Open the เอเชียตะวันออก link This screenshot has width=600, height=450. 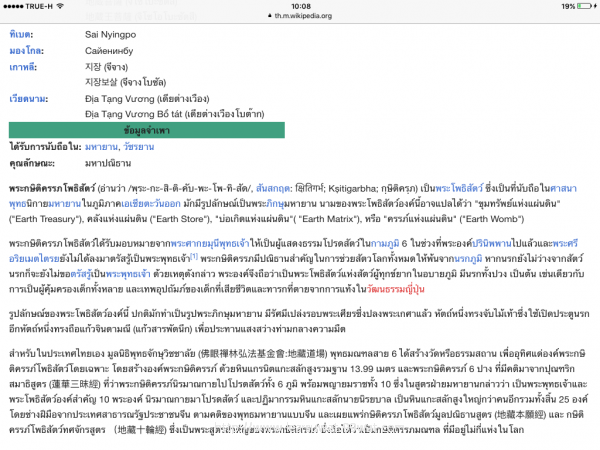point(151,204)
